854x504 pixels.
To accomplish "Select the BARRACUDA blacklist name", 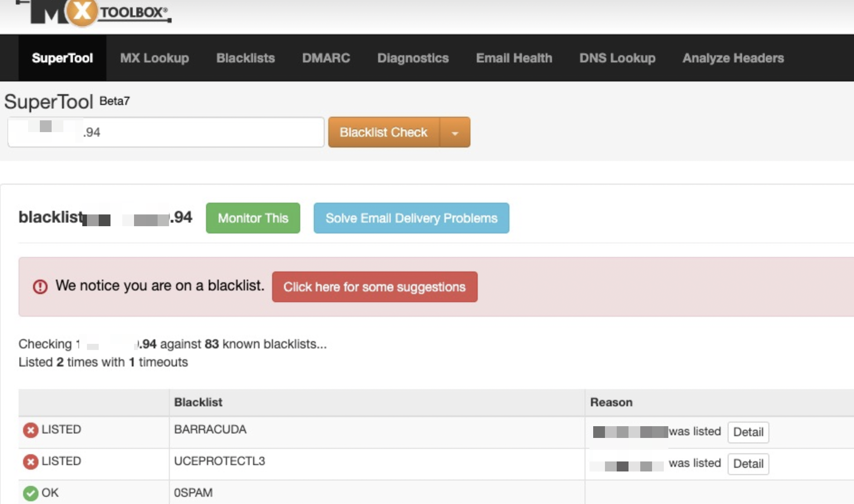I will [210, 429].
